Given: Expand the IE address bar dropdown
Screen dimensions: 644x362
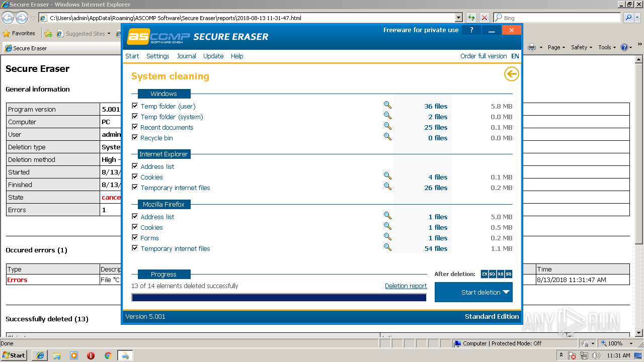Looking at the screenshot, I should [x=458, y=18].
